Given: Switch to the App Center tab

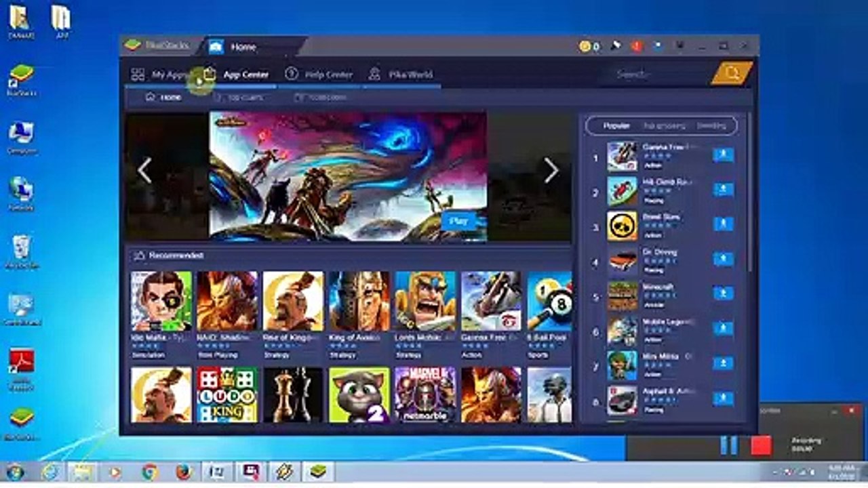Looking at the screenshot, I should pos(236,75).
